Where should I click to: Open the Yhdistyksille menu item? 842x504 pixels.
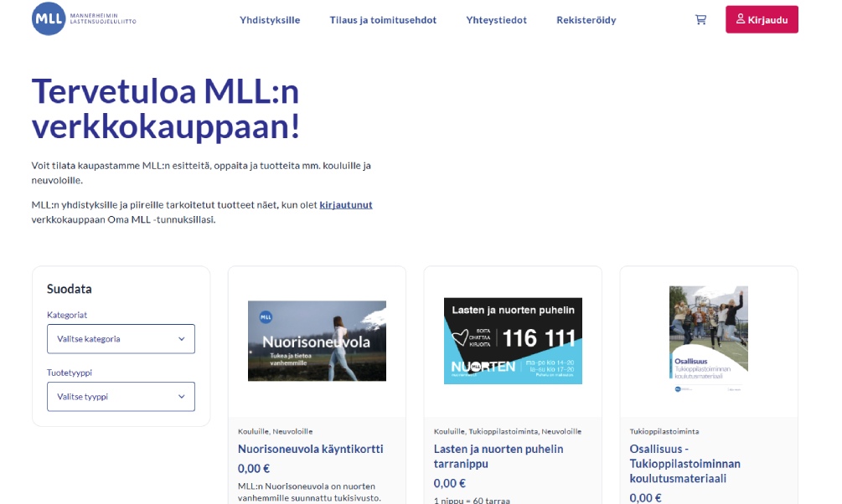(270, 20)
